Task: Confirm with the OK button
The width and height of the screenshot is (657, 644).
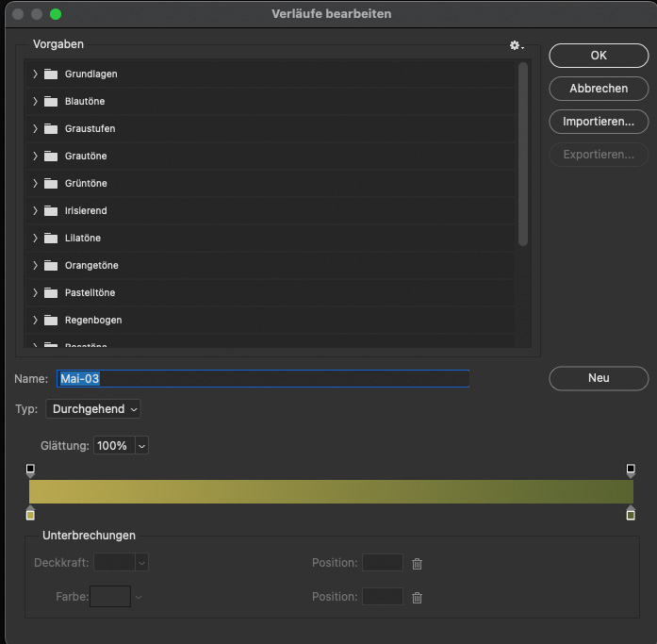Action: [x=599, y=56]
